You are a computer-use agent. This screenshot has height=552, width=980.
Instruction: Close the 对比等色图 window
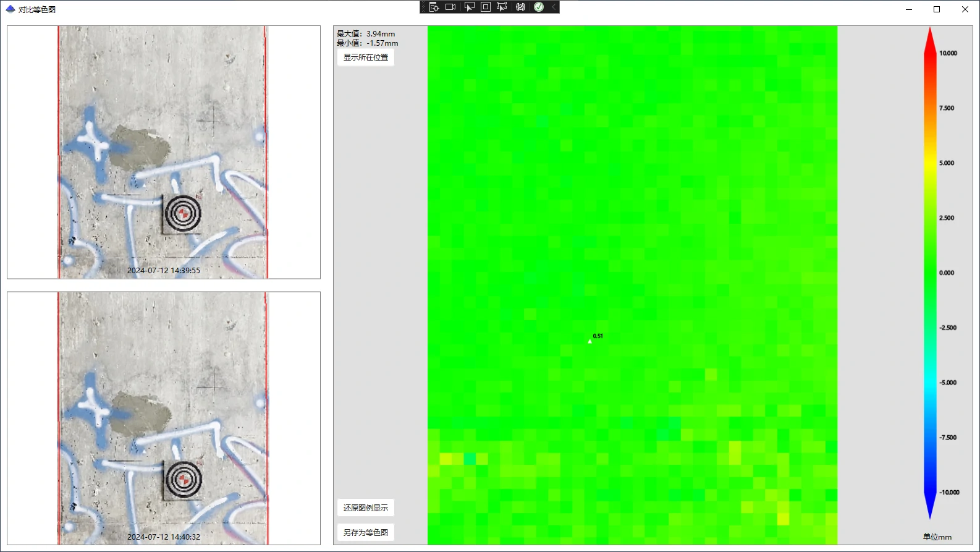(965, 9)
